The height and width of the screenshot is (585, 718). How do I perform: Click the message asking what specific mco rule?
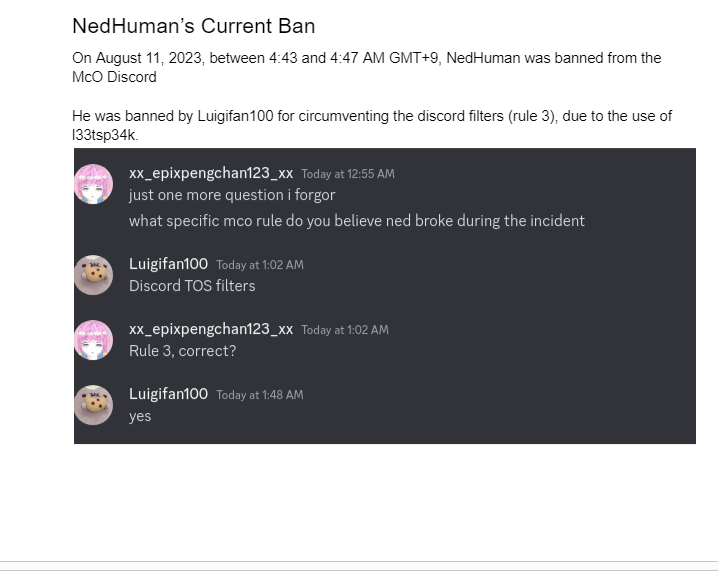357,221
